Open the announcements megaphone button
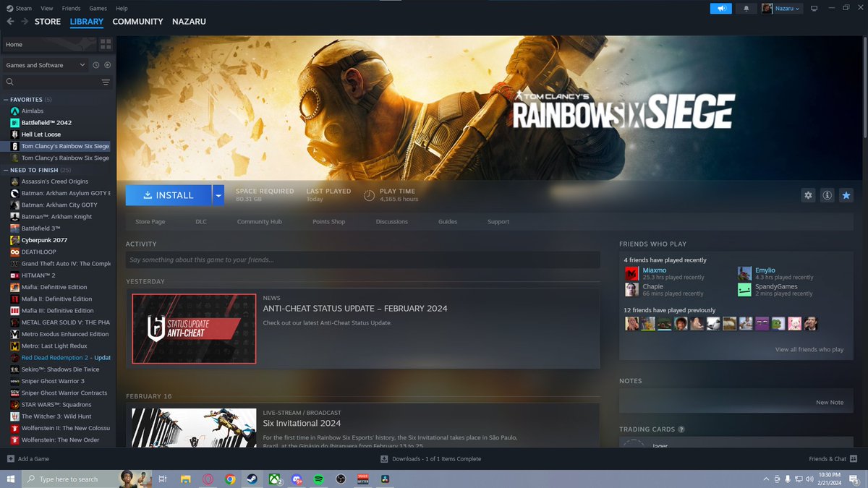868x488 pixels. click(x=720, y=9)
